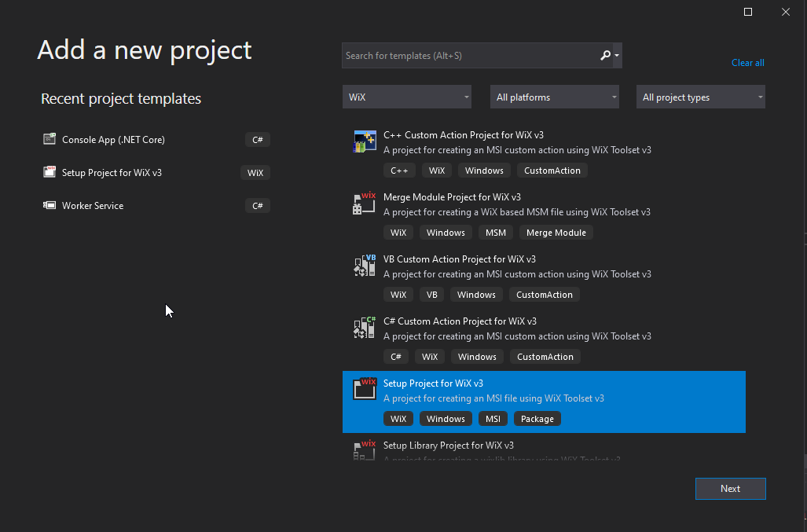Click the C++ tag under C++ Custom Action

click(x=399, y=171)
